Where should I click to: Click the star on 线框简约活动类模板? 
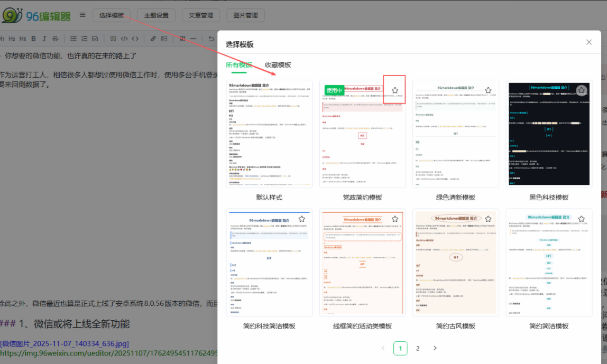(394, 219)
